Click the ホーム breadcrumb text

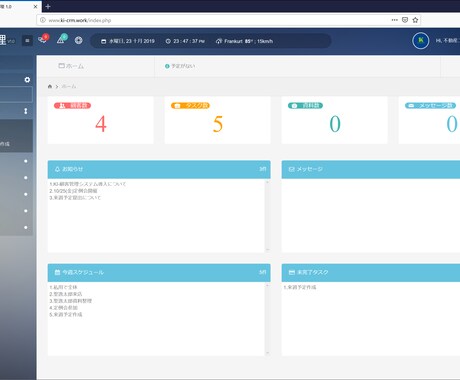tap(69, 86)
